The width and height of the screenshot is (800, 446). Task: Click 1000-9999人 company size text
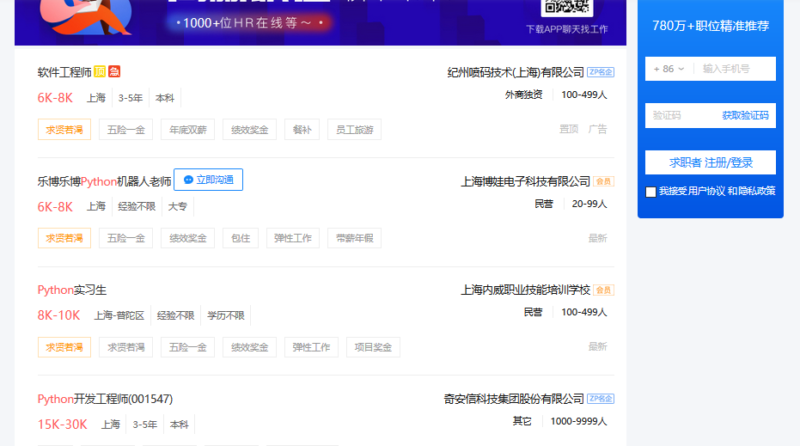[579, 422]
